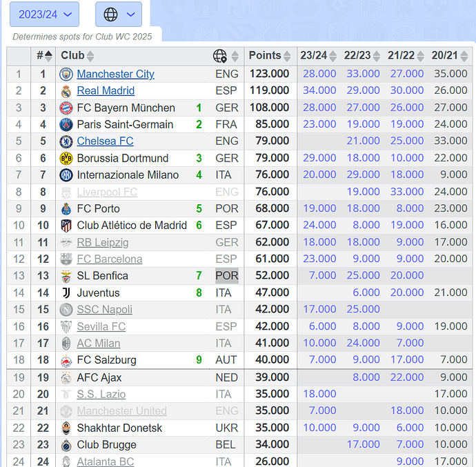Click the Atlético de Madrid crest icon
476x467 pixels.
coord(66,226)
